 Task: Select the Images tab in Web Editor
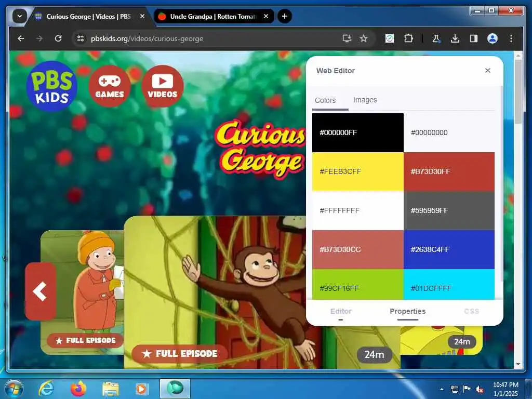pyautogui.click(x=365, y=100)
